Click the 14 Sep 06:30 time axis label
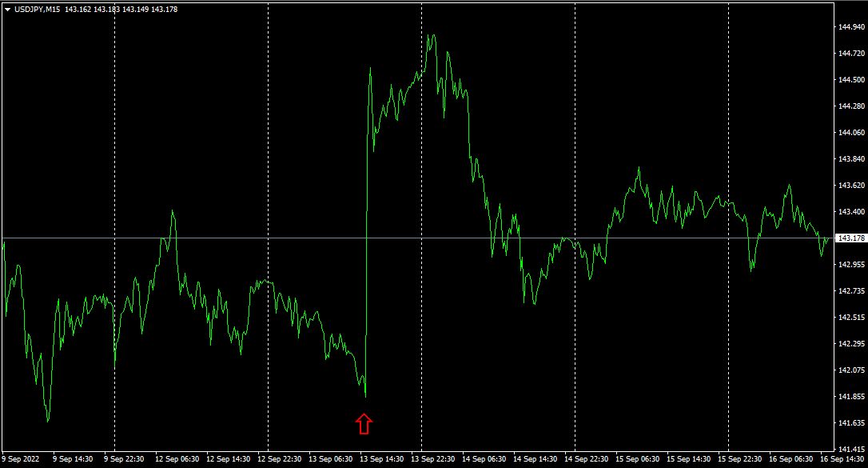The image size is (868, 468). pos(484,459)
